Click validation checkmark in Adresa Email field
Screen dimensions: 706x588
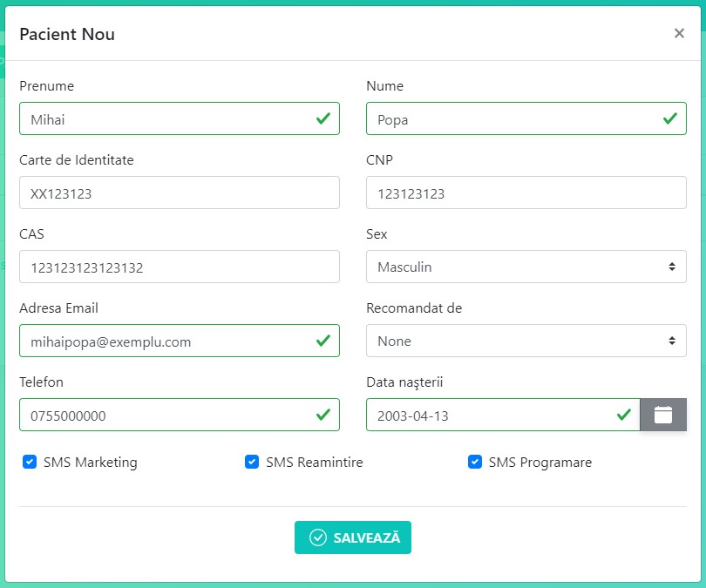[x=323, y=341]
